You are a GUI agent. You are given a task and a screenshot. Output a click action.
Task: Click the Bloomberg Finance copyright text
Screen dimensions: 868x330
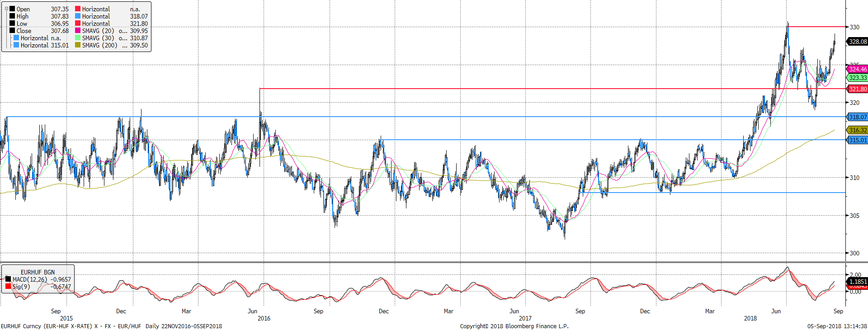pos(514,326)
